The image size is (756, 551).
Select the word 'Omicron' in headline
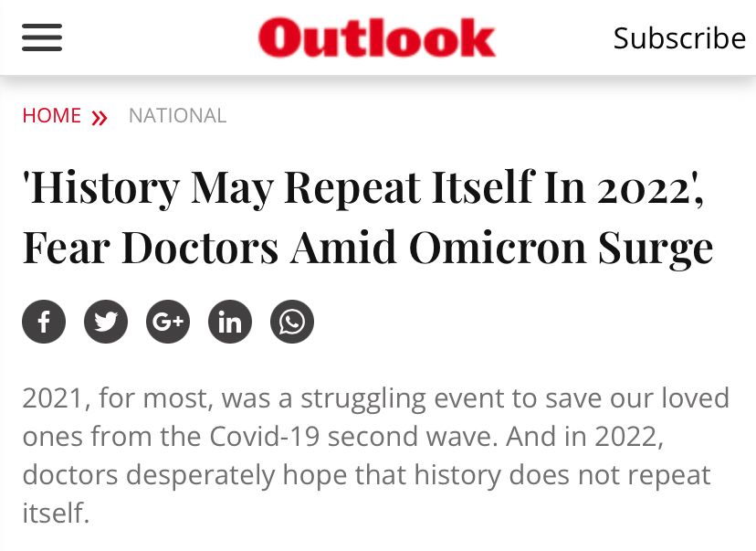(498, 247)
